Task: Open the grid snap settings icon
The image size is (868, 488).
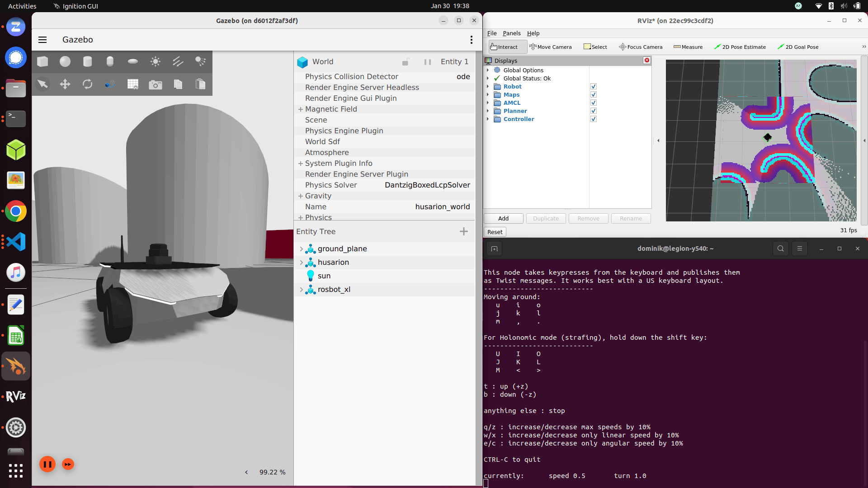Action: coord(133,84)
